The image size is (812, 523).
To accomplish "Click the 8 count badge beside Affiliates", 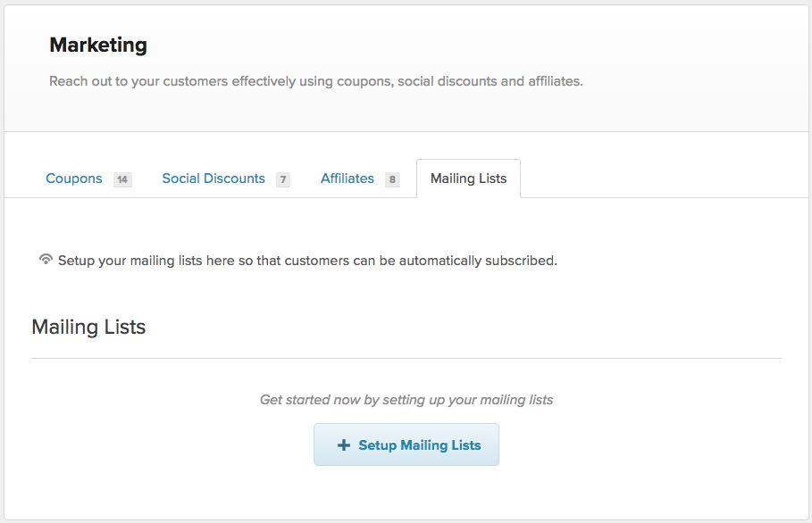I will point(392,179).
